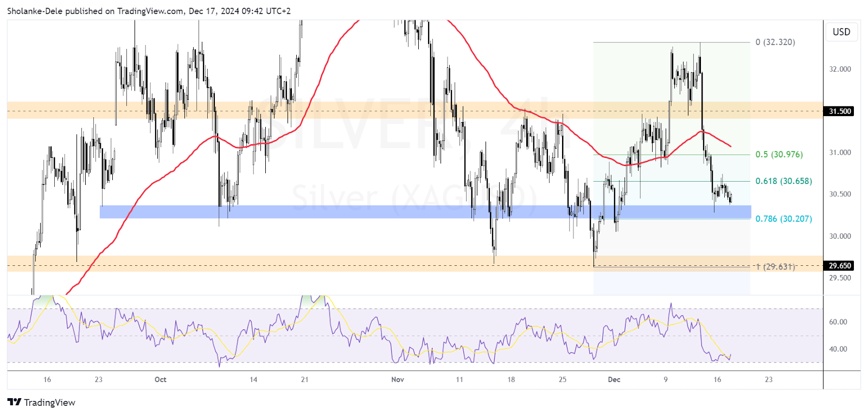868x415 pixels.
Task: Click the 14 date label on time axis
Action: [253, 380]
